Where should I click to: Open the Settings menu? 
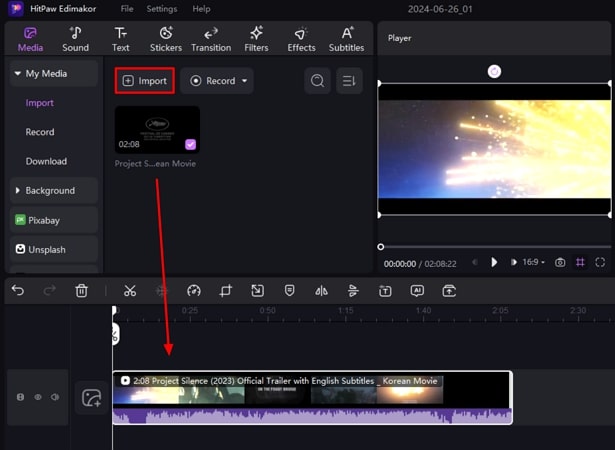162,9
